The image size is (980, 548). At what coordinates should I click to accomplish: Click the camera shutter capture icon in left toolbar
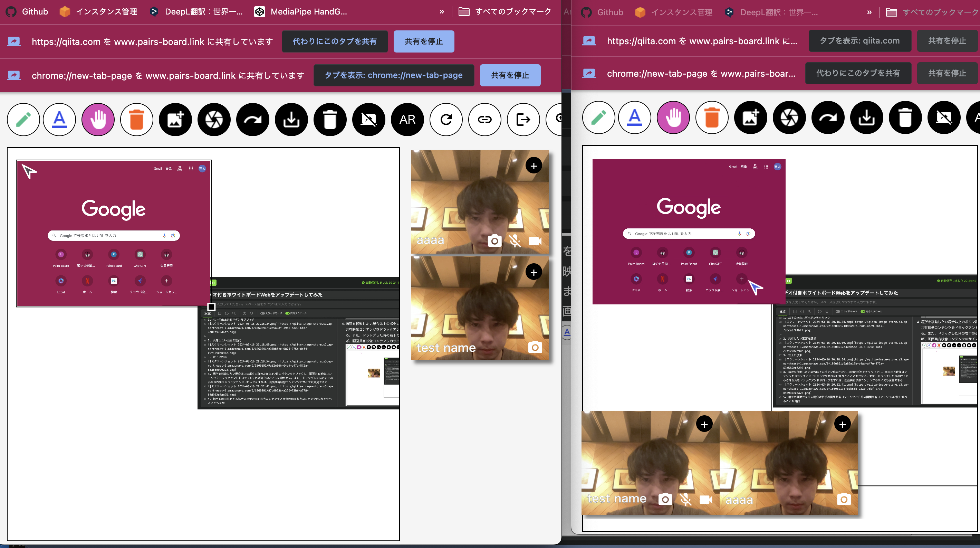point(214,120)
